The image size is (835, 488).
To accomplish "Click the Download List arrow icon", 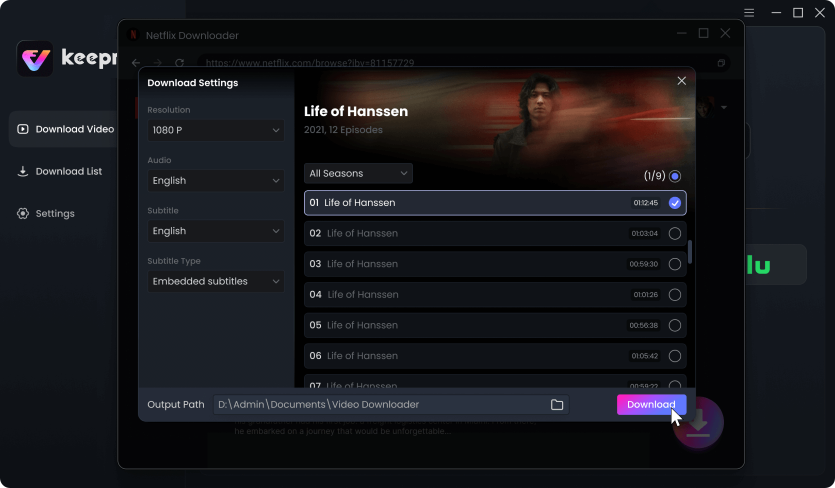I will coord(22,171).
